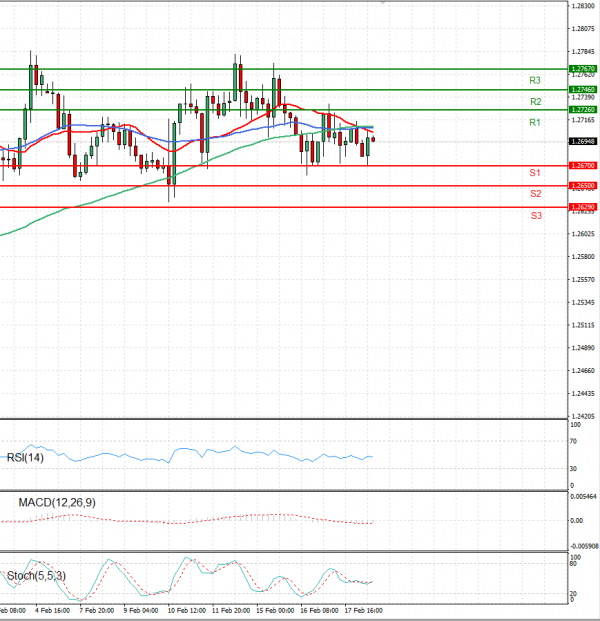
Task: Select the 1.26290 red price tag
Action: [583, 207]
